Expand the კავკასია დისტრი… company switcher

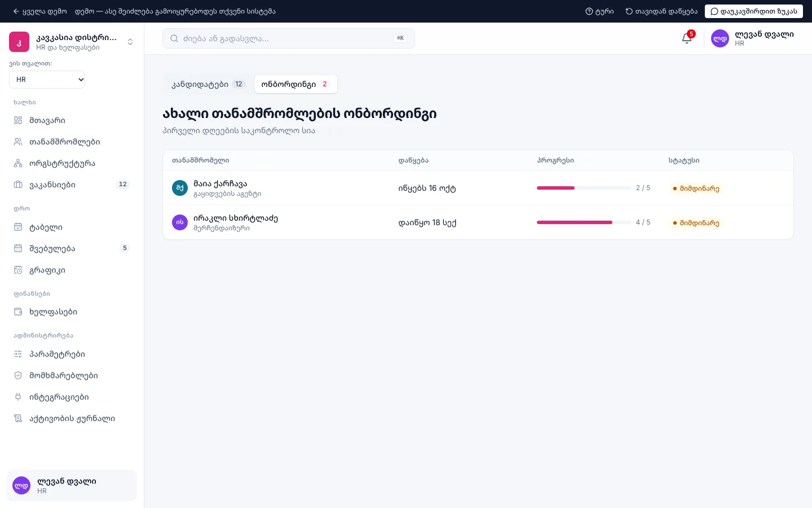[72, 42]
